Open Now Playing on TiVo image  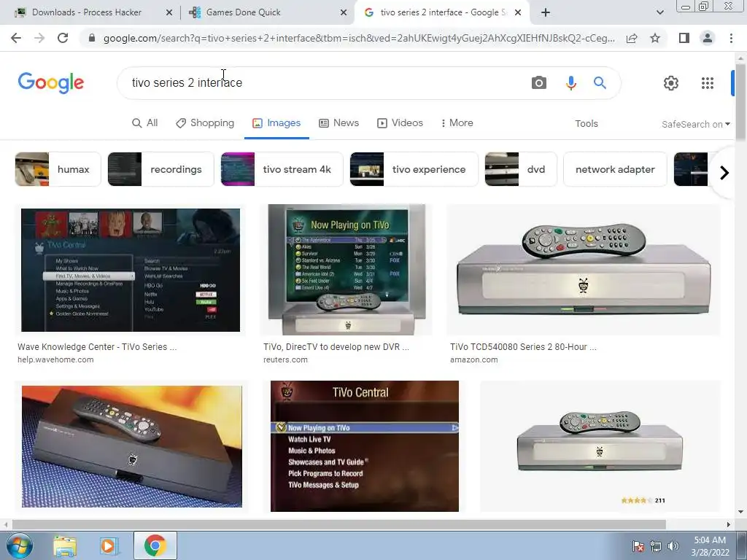(347, 270)
